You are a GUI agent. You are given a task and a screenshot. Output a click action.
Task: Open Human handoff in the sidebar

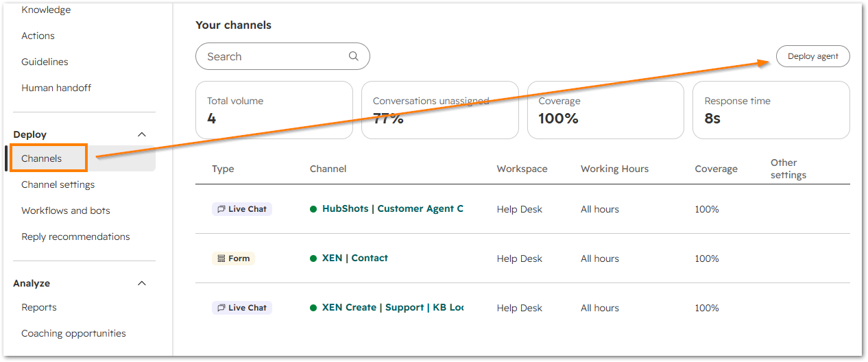(56, 88)
